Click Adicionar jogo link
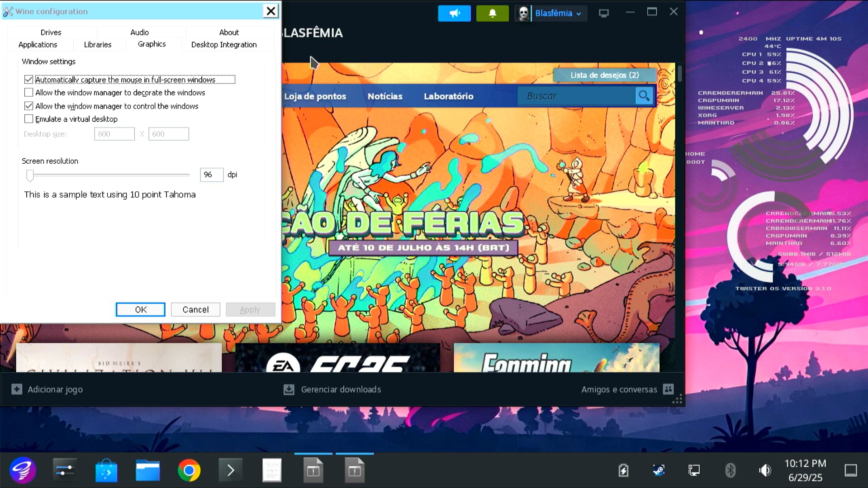The width and height of the screenshot is (868, 488). pyautogui.click(x=55, y=389)
